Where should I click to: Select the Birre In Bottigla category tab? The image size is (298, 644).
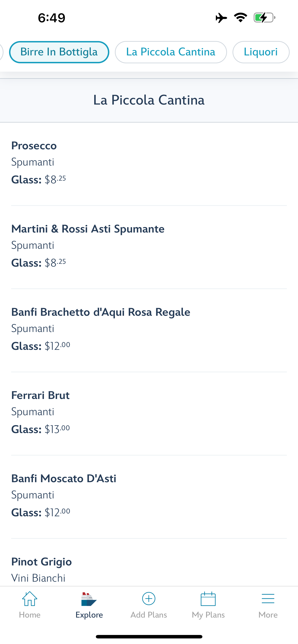59,52
